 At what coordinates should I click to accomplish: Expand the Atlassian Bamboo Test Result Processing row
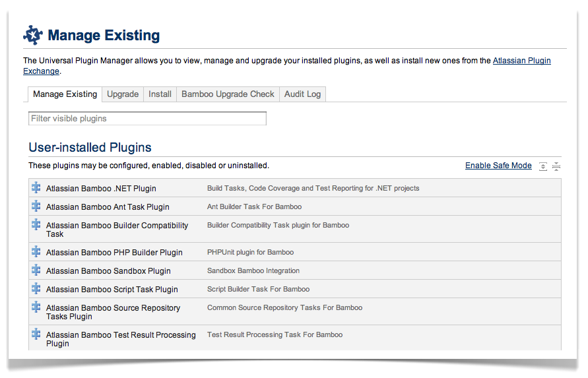click(x=295, y=338)
